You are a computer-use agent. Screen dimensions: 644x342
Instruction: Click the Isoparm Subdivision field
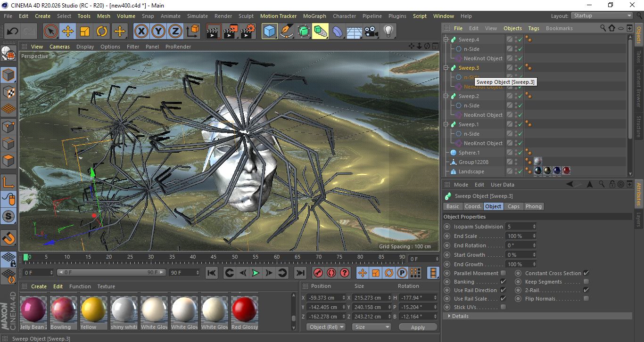click(x=520, y=227)
